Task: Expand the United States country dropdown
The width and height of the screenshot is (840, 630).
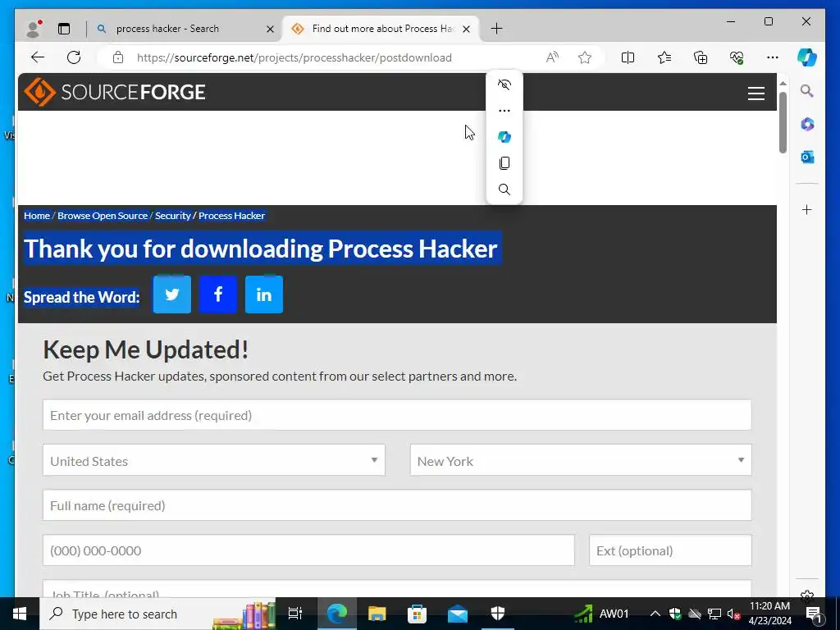Action: click(214, 461)
